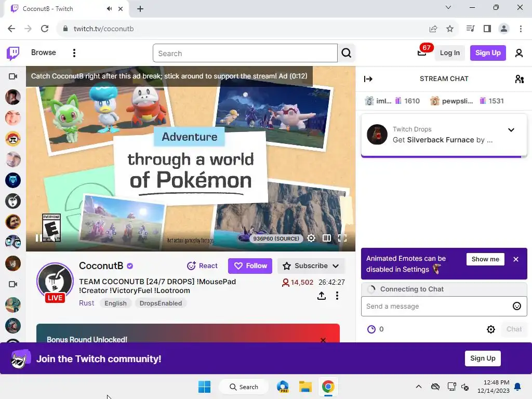Close the Bonus Round Unlocked banner
532x399 pixels.
(x=323, y=340)
